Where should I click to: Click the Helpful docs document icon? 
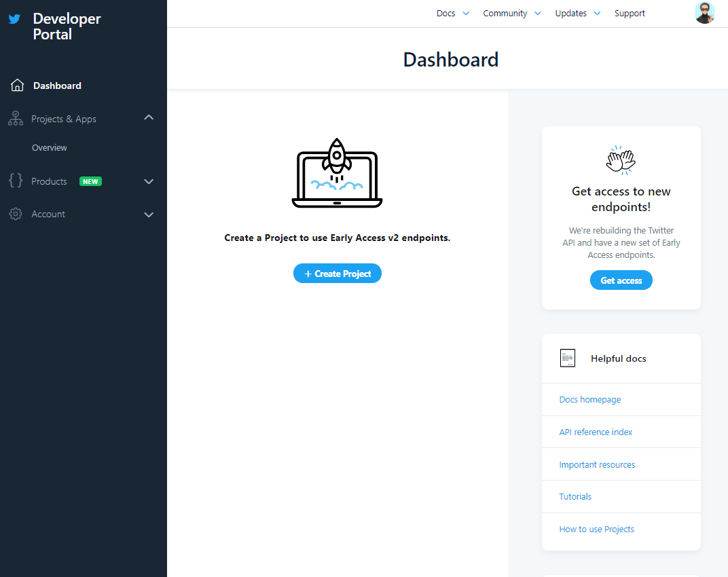(x=567, y=358)
